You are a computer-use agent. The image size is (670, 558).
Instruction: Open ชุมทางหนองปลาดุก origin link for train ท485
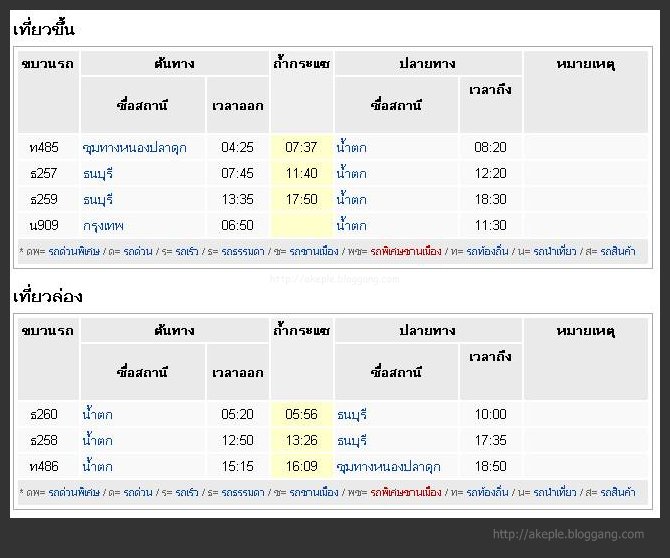click(x=134, y=148)
